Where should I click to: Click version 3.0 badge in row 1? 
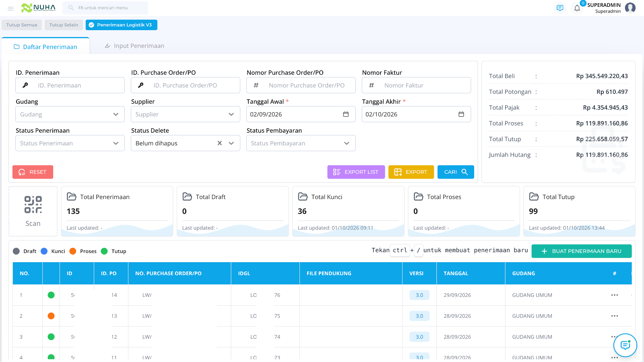tap(419, 295)
